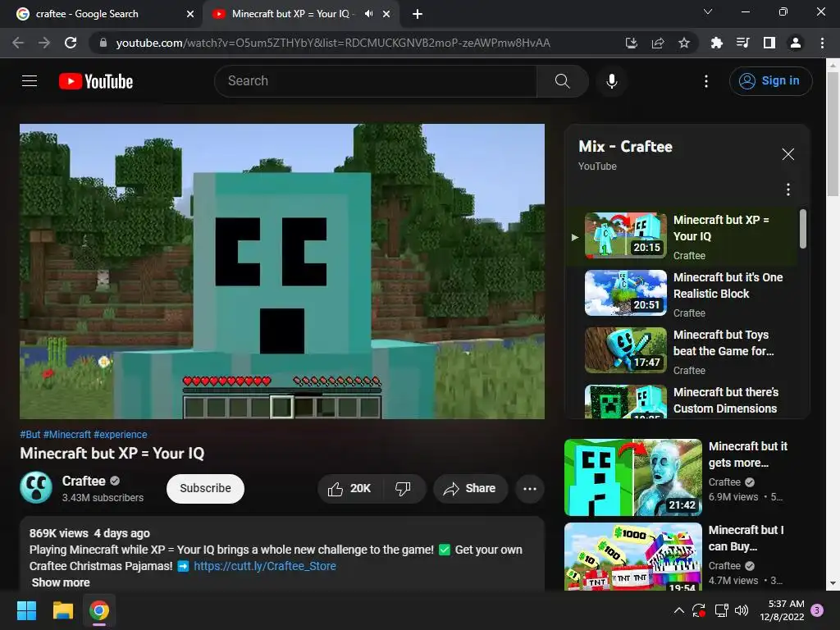Screen dimensions: 840x630
Task: Click the #Minecraft hashtag
Action: tap(67, 435)
